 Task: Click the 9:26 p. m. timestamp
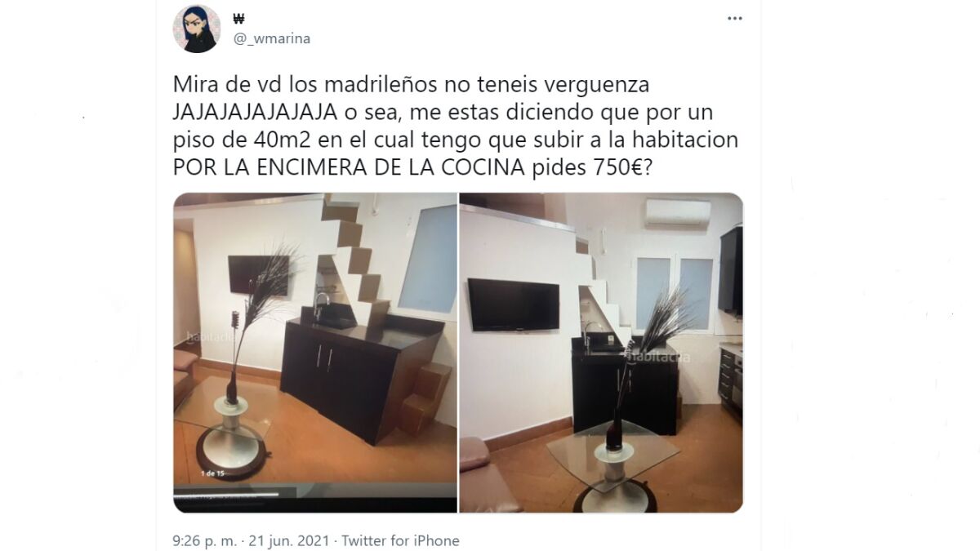(205, 540)
